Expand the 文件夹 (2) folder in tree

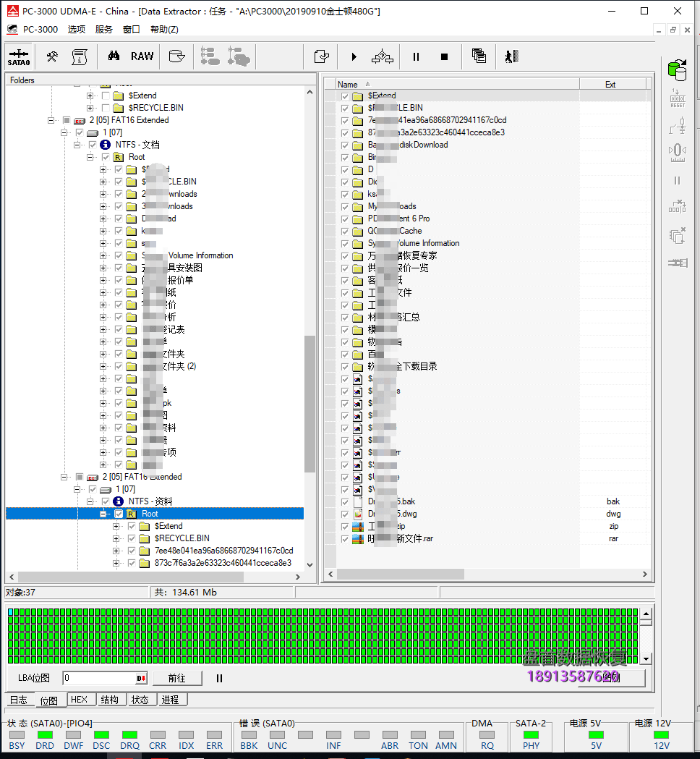(103, 366)
